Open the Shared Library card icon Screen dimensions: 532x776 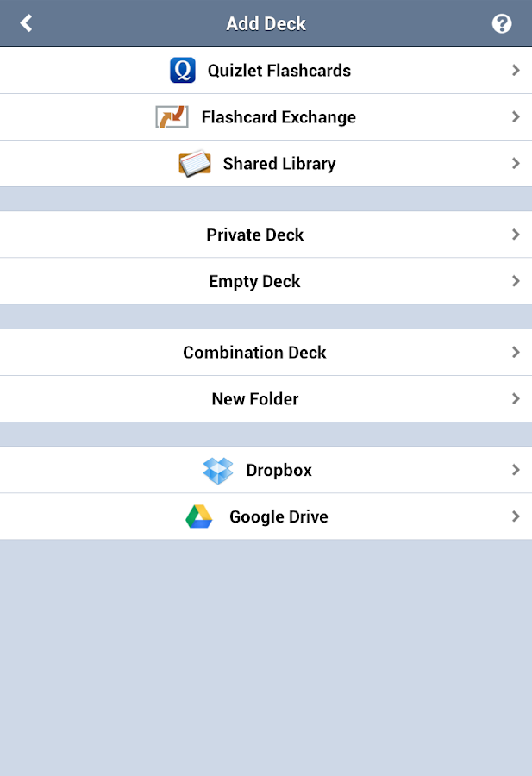point(195,163)
